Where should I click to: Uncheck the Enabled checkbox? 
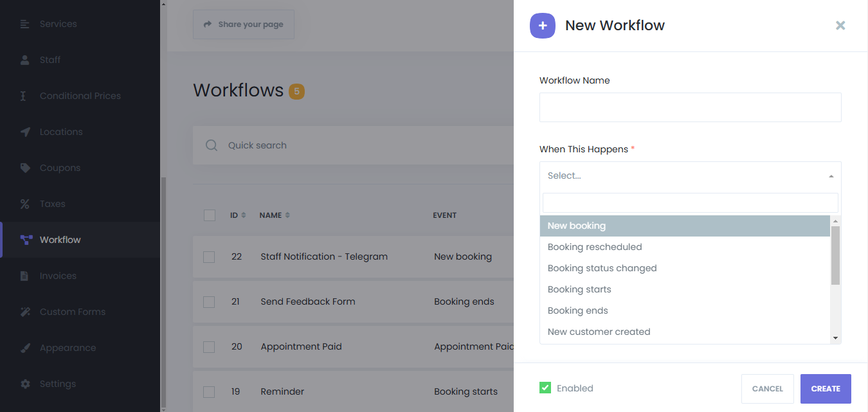[545, 388]
